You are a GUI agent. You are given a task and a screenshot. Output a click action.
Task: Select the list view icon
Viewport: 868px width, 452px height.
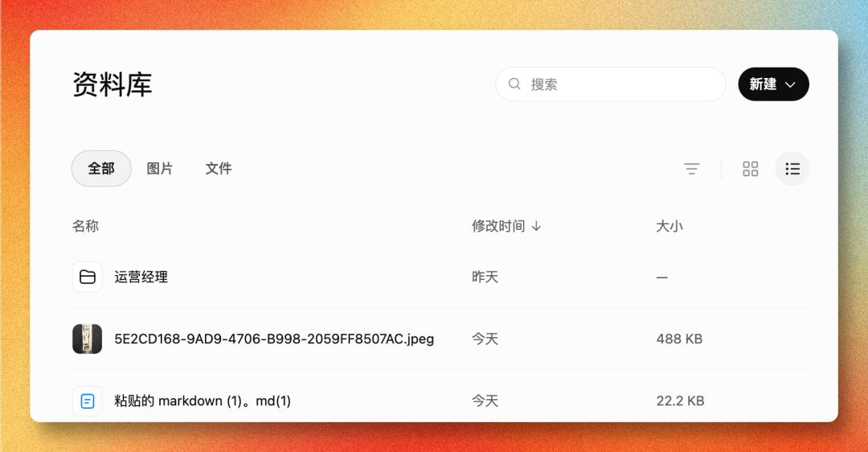coord(792,168)
